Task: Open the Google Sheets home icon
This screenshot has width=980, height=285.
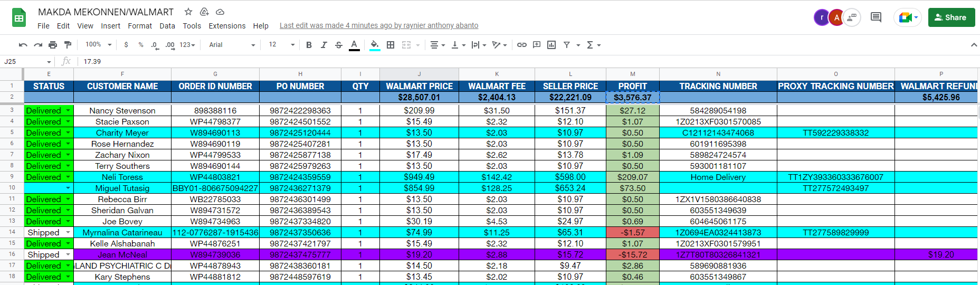Action: (x=19, y=18)
